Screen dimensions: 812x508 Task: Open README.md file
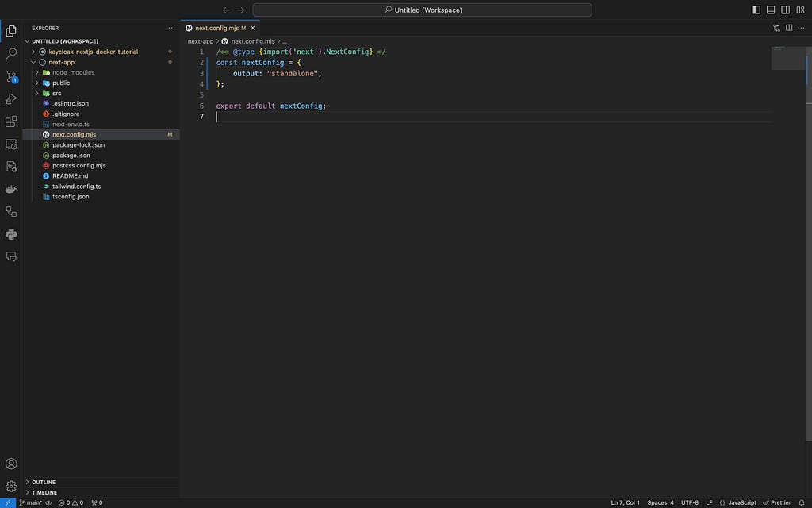tap(101, 176)
